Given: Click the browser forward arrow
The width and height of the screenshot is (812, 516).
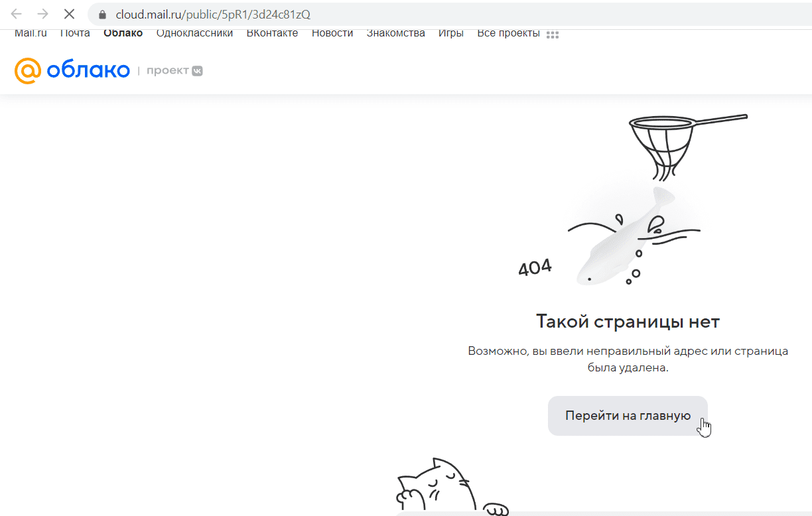Looking at the screenshot, I should pos(42,14).
